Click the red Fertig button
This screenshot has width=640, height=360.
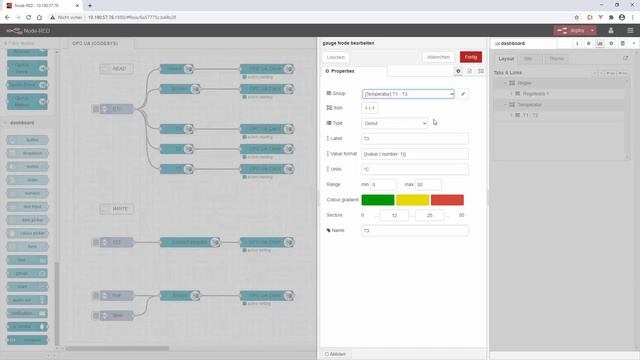(x=471, y=57)
